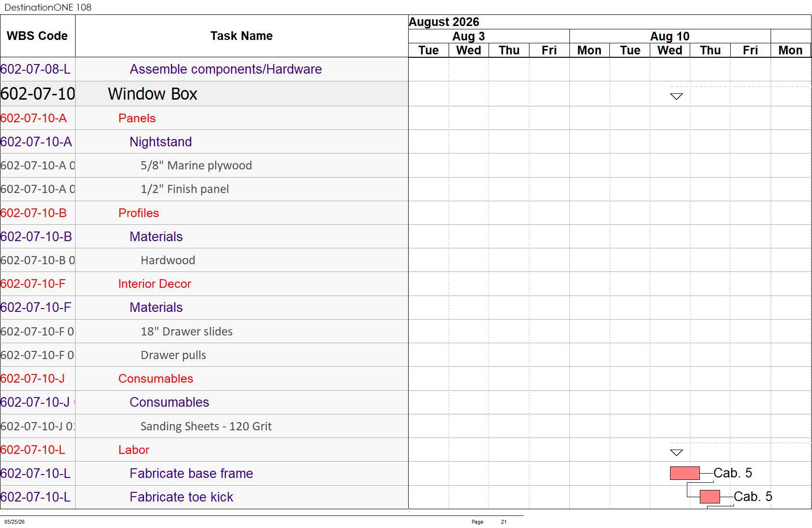Screen dimensions: 812x528
Task: Click the Fri day header under Aug 10
Action: click(x=750, y=51)
